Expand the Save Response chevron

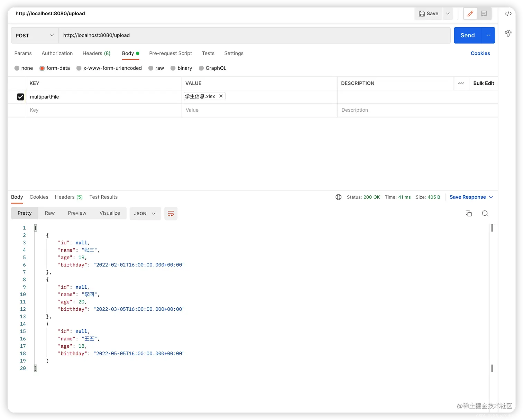[491, 197]
